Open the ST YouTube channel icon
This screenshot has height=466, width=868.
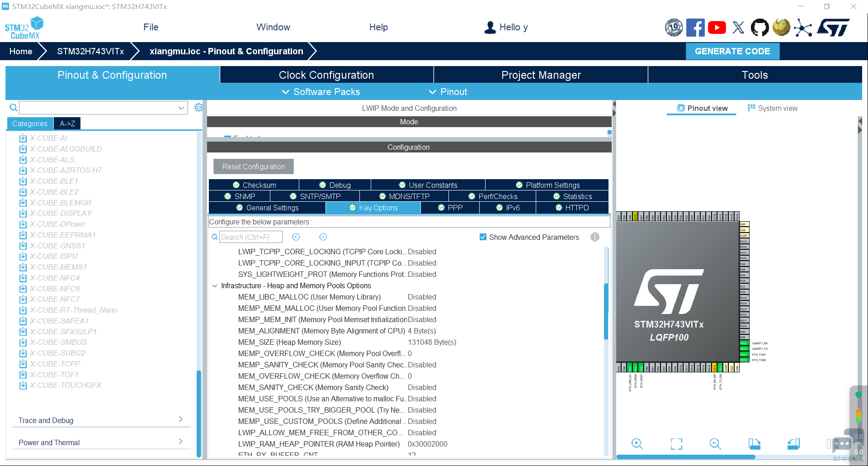point(717,28)
